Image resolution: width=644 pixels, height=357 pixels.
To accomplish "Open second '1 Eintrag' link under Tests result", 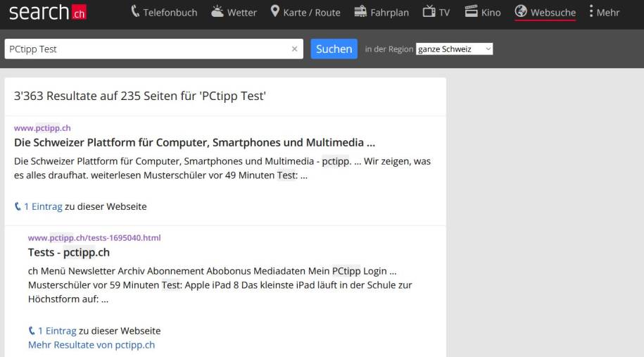I will (x=57, y=331).
